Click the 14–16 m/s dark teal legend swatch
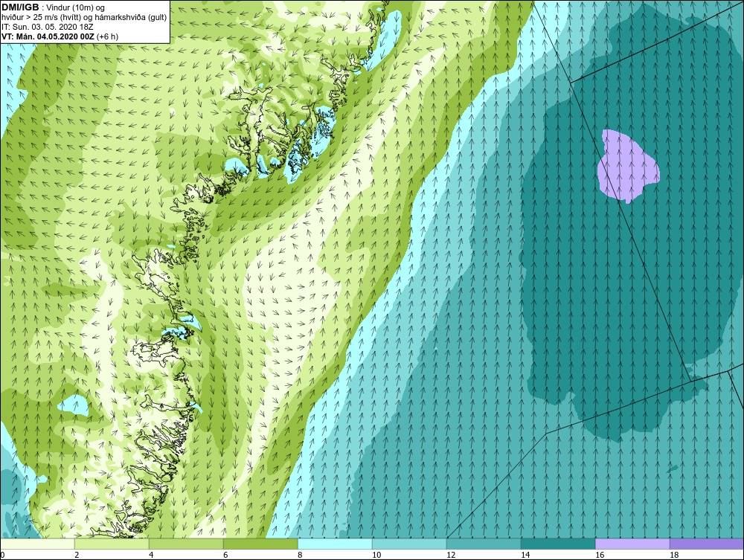 [x=558, y=544]
